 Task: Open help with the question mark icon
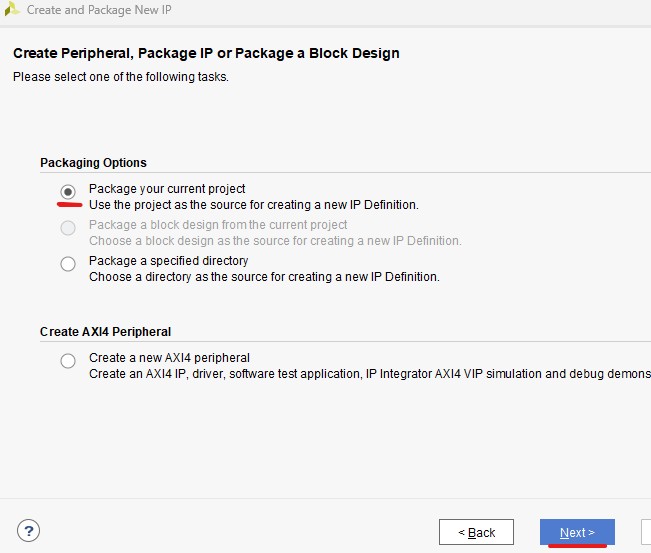(x=29, y=531)
